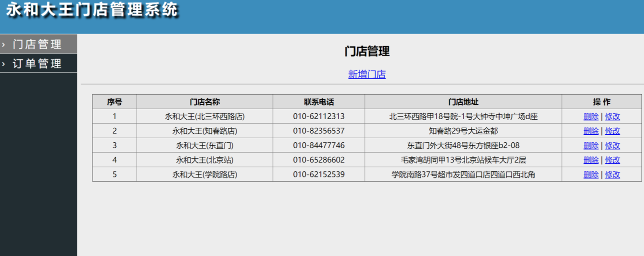644x256 pixels.
Task: Click phone number 010-62152539
Action: [x=319, y=174]
